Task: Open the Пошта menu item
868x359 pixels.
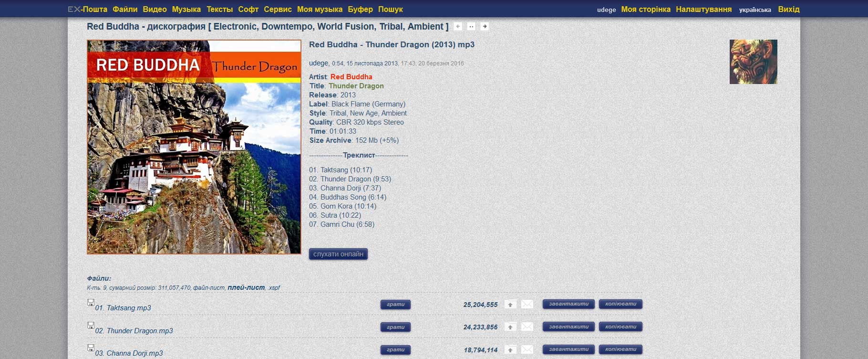Action: (95, 9)
